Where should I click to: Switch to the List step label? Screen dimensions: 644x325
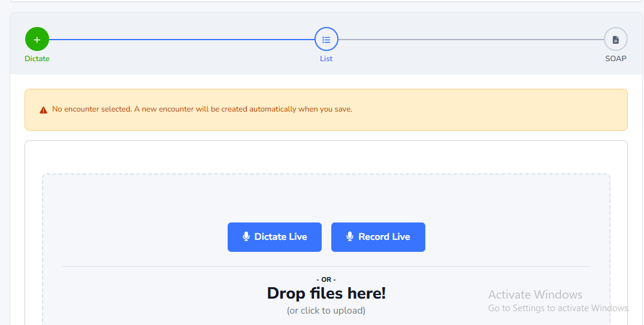tap(326, 59)
